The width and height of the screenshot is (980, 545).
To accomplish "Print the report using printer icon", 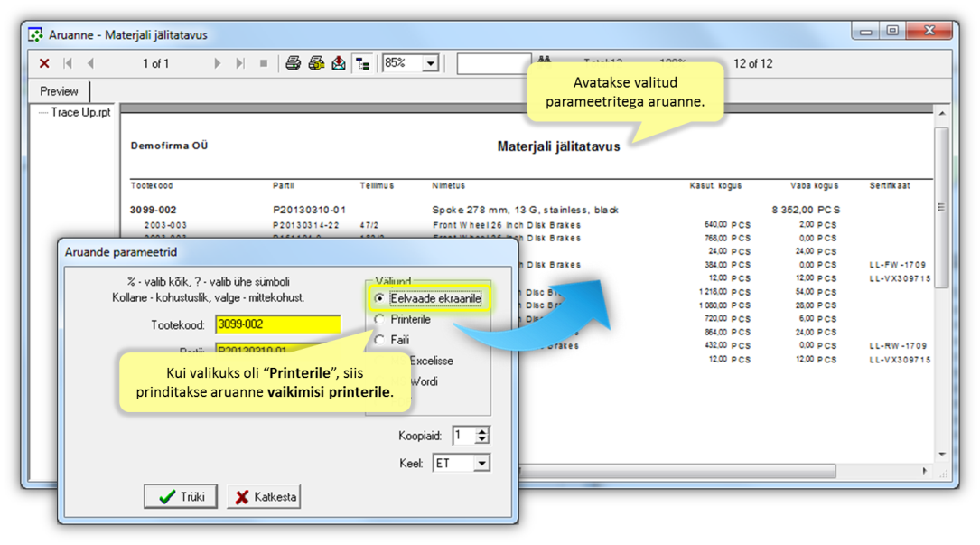I will (x=293, y=63).
